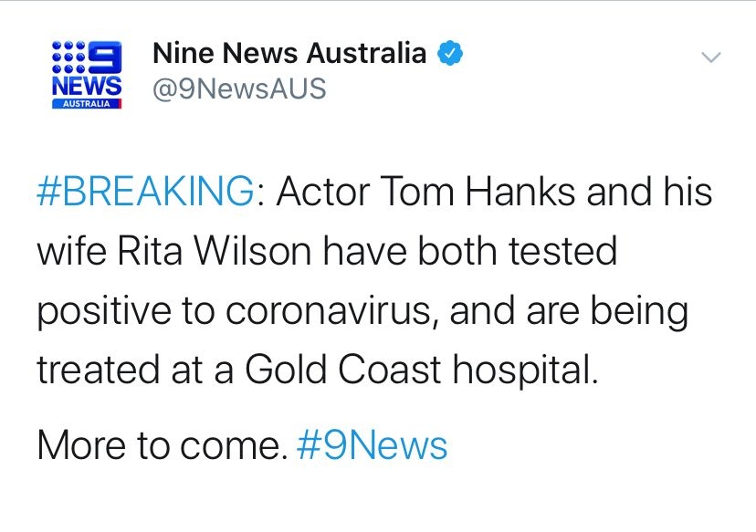
Task: Click the blue verified checkmark badge
Action: click(449, 54)
